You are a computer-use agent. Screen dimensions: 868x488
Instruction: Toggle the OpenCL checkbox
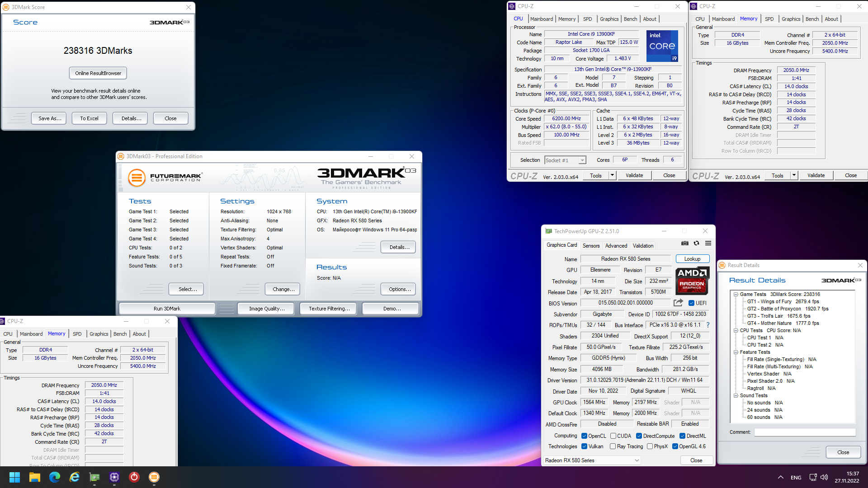(x=584, y=436)
